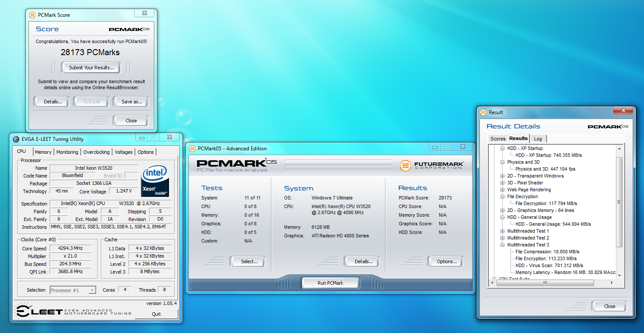Viewport: 644px width, 333px height.
Task: Click Quit in the E-LEET utility
Action: 156,314
